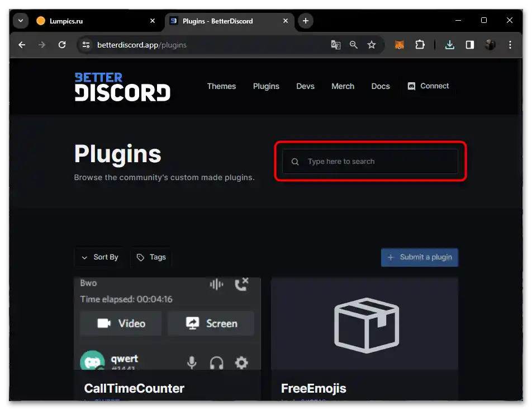Open the Docs navigation link
Viewport: 532px width, 410px height.
coord(381,86)
